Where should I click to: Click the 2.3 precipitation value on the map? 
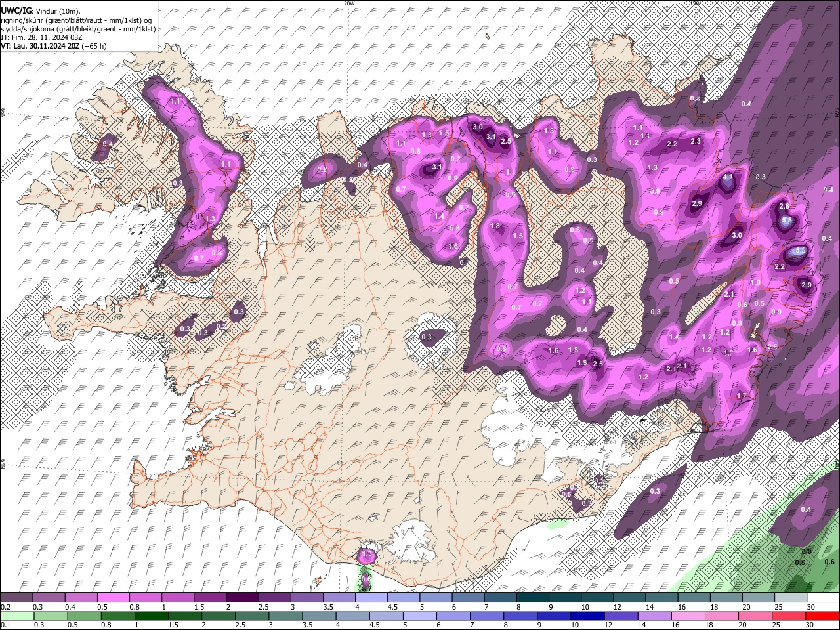696,141
